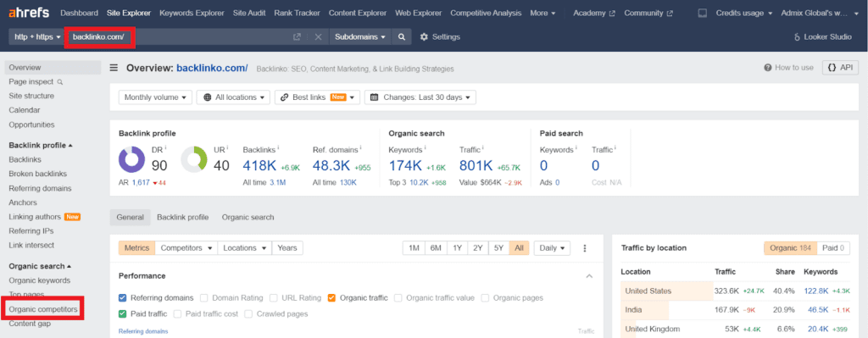Open the URL in new tab icon
The width and height of the screenshot is (868, 338).
point(298,37)
